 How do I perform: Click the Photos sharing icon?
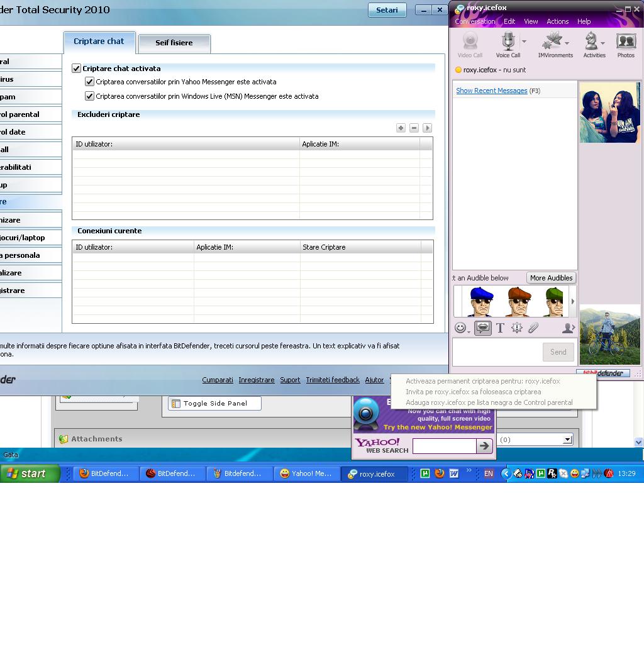coord(626,45)
